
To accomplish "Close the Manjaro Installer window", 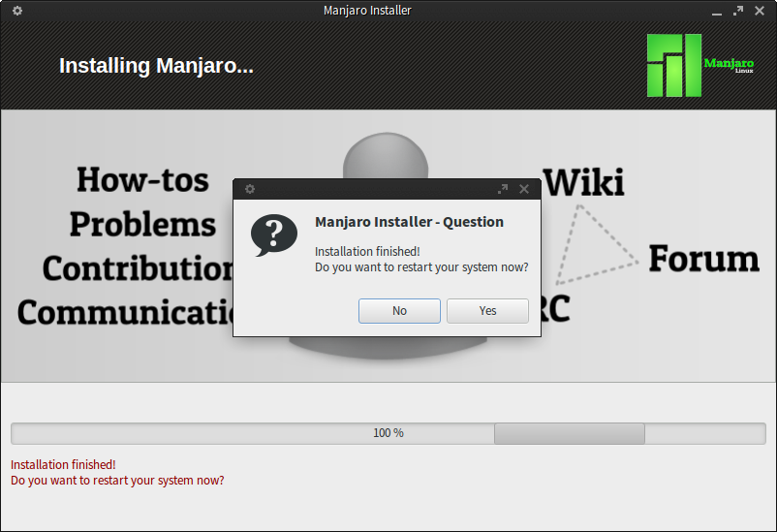I will [760, 11].
